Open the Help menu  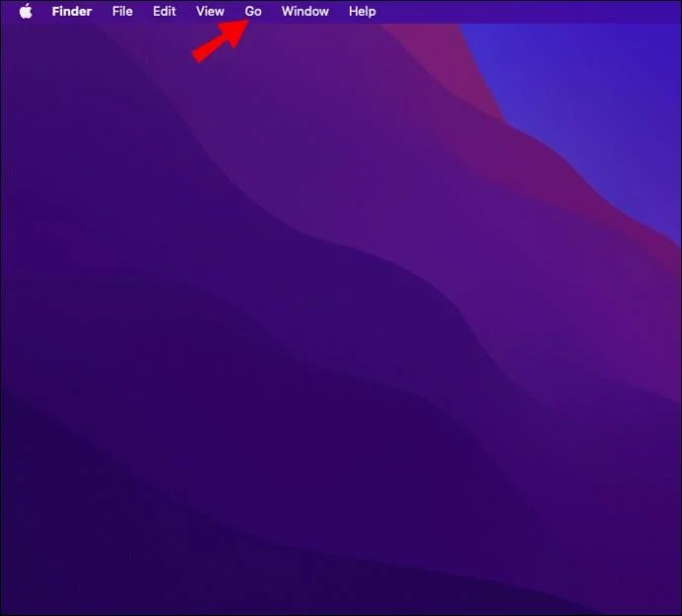[363, 11]
